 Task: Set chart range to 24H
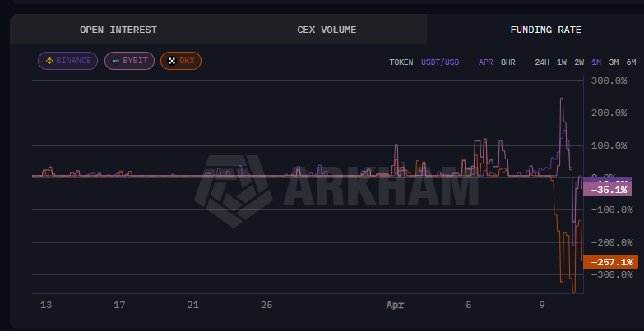(x=542, y=62)
